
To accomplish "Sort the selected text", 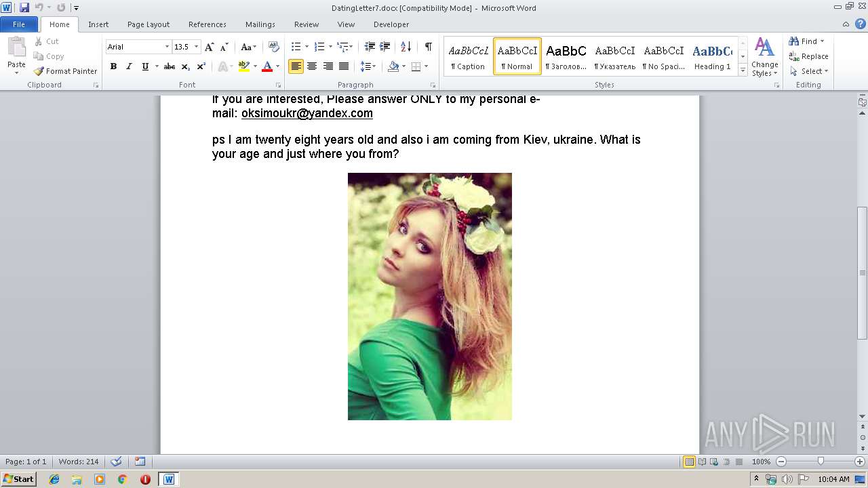I will [x=406, y=47].
